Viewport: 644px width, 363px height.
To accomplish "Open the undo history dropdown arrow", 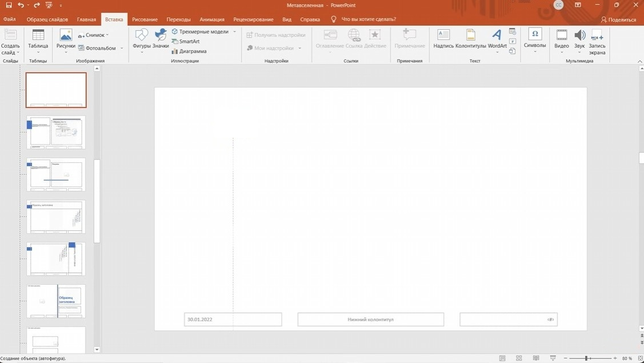I will tap(28, 6).
